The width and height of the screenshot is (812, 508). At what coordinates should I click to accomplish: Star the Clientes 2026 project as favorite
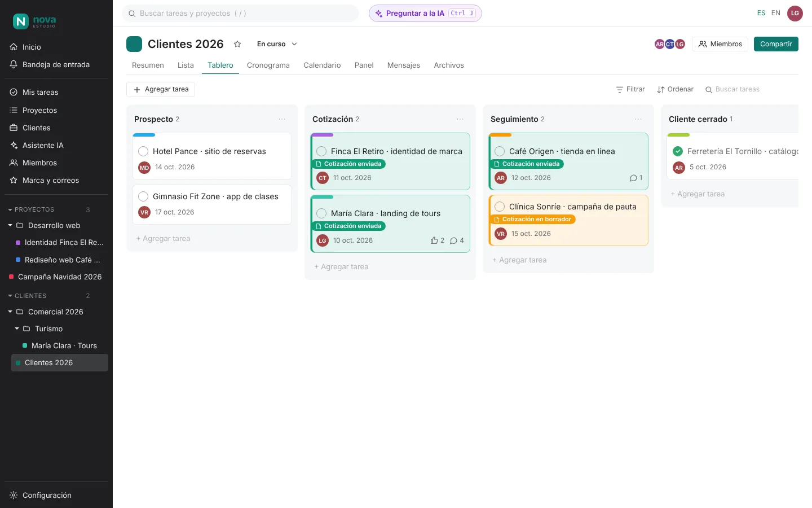[237, 44]
